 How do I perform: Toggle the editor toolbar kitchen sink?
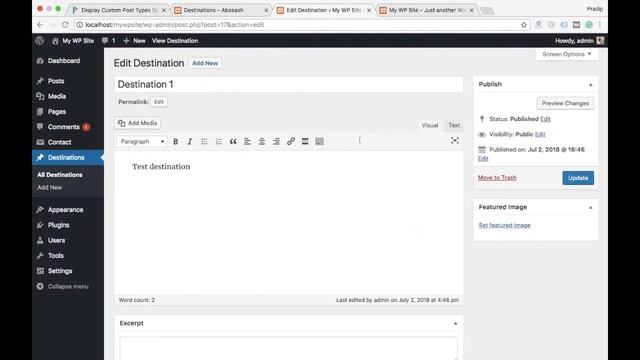320,141
